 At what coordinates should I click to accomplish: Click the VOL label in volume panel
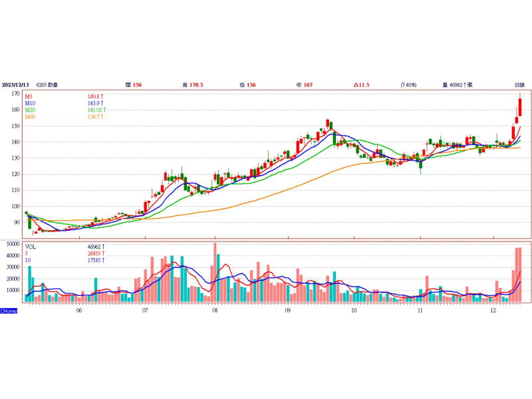pos(31,246)
